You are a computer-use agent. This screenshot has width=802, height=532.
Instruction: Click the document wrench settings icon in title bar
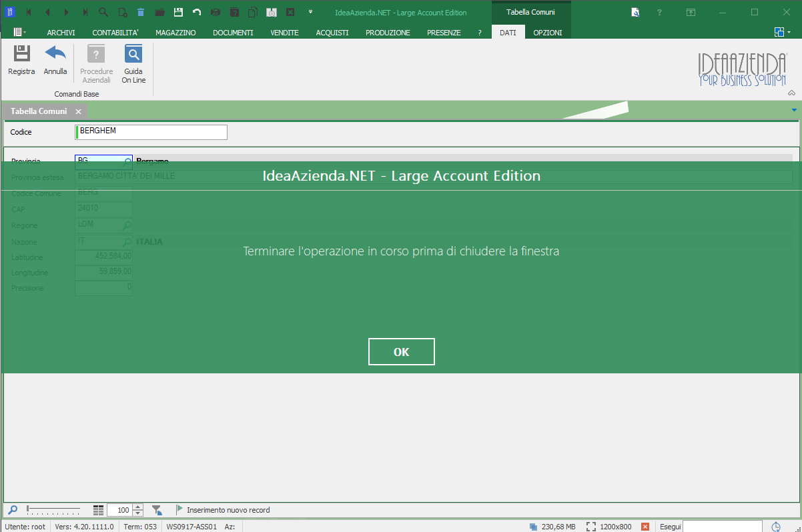tap(635, 12)
